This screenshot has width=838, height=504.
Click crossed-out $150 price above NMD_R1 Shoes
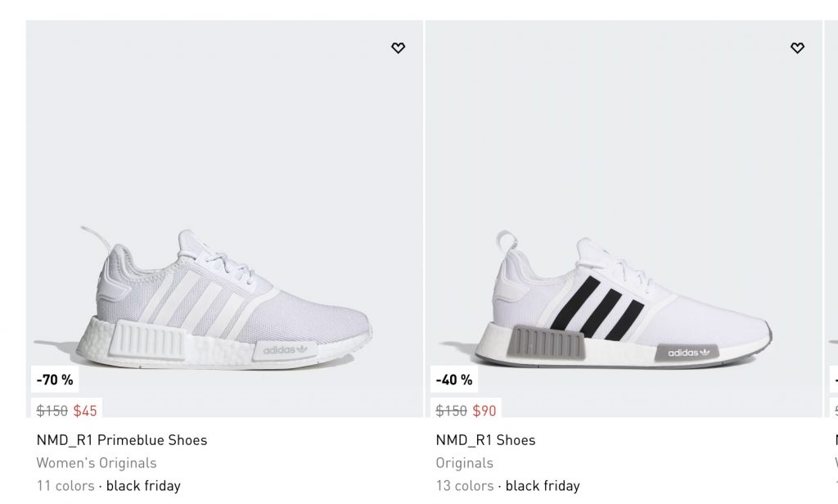(452, 411)
